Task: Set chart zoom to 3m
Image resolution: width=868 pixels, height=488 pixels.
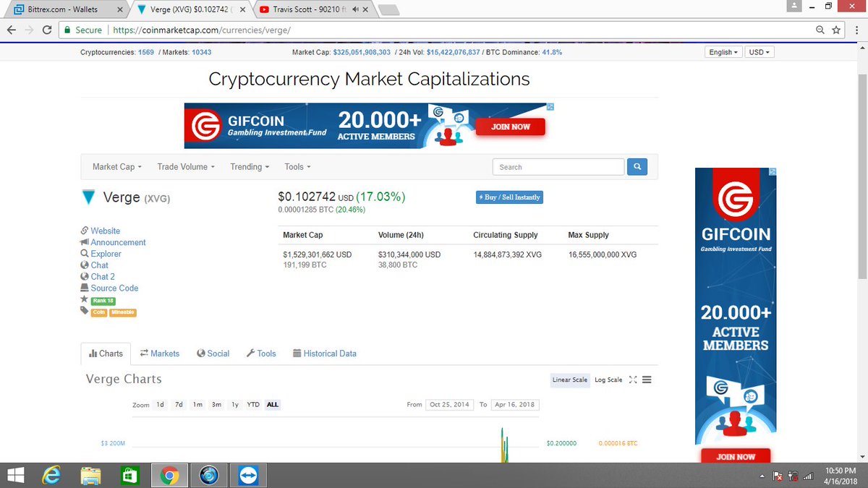Action: (x=216, y=405)
